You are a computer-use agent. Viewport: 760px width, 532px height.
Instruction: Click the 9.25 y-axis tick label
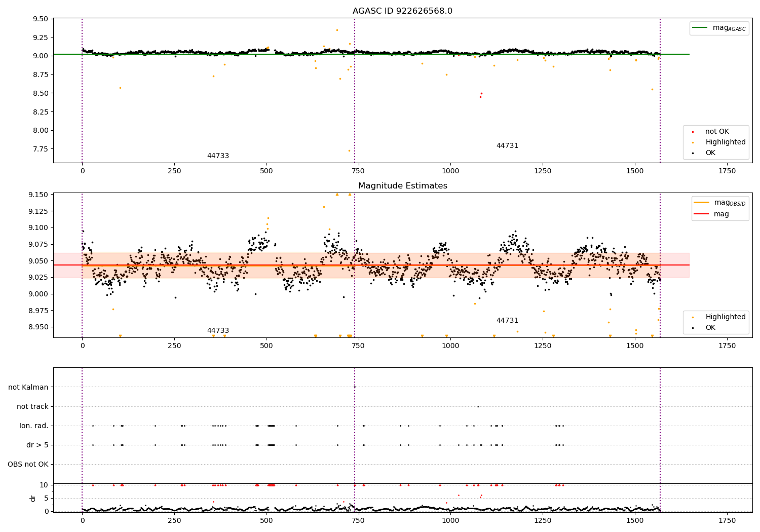pos(40,37)
